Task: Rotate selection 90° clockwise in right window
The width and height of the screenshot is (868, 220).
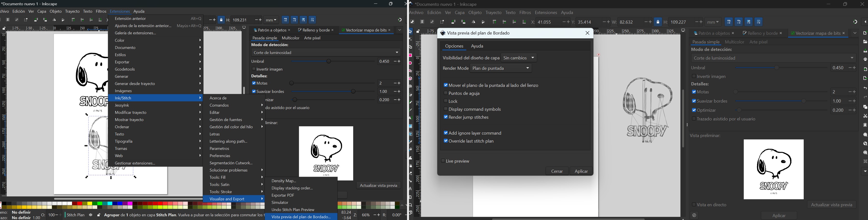Action: click(x=463, y=22)
